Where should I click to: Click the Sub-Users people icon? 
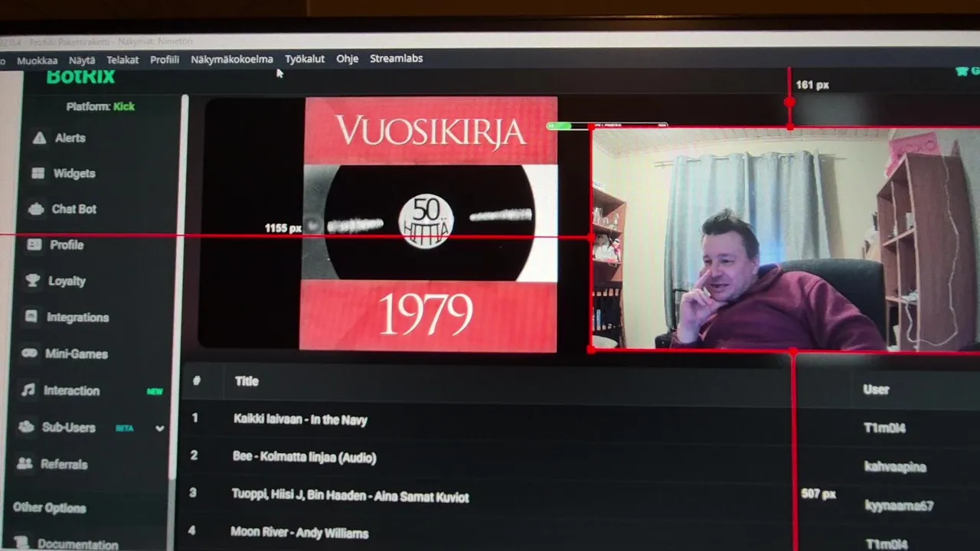click(26, 427)
